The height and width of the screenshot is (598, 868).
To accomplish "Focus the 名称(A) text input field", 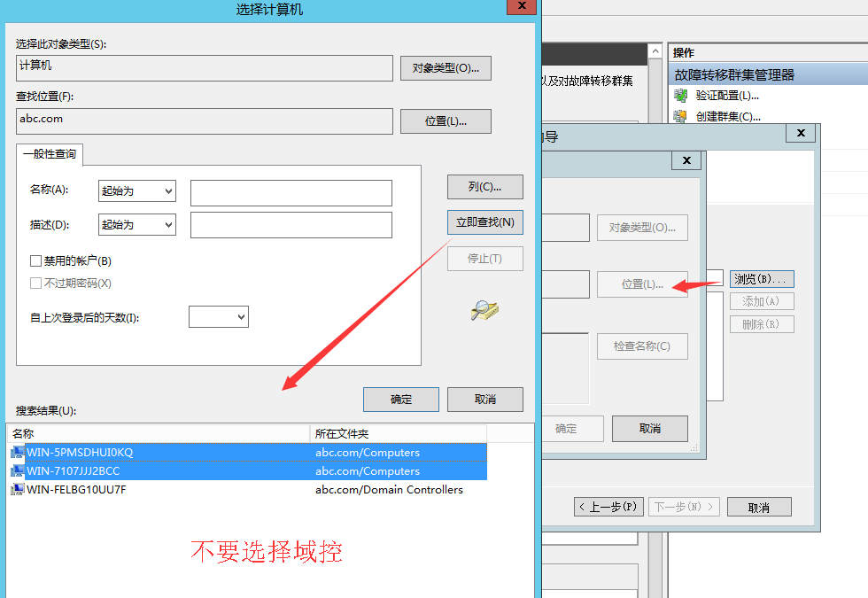I will (291, 193).
